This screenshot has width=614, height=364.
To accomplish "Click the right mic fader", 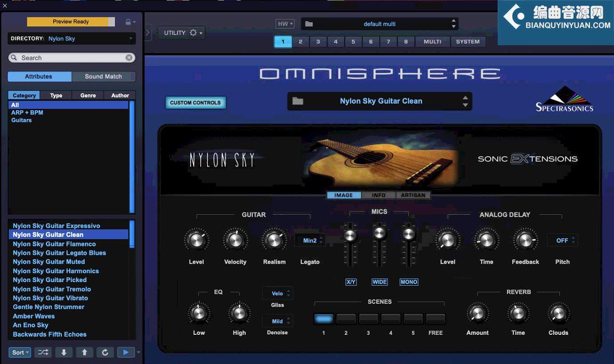I will point(409,234).
